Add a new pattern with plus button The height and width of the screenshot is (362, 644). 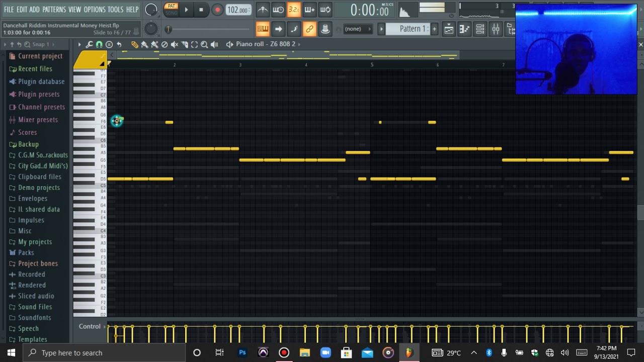434,29
